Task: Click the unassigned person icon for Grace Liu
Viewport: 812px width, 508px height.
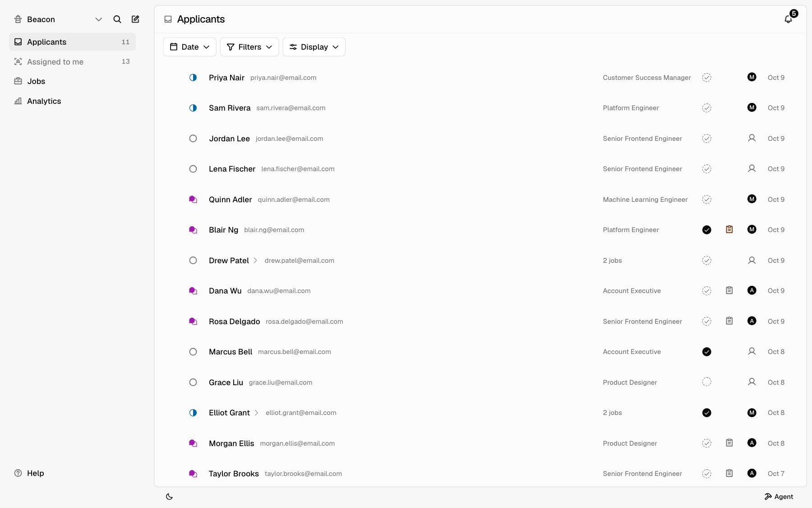Action: [752, 382]
